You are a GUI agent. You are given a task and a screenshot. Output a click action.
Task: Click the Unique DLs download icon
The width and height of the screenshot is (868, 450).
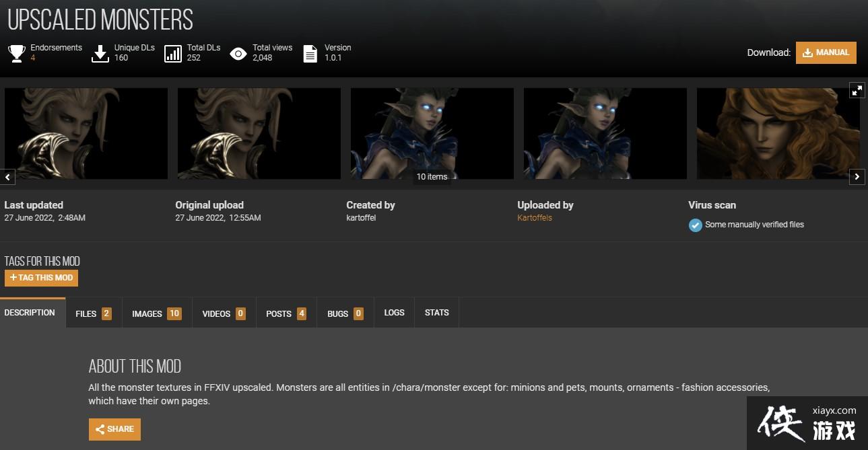(100, 53)
